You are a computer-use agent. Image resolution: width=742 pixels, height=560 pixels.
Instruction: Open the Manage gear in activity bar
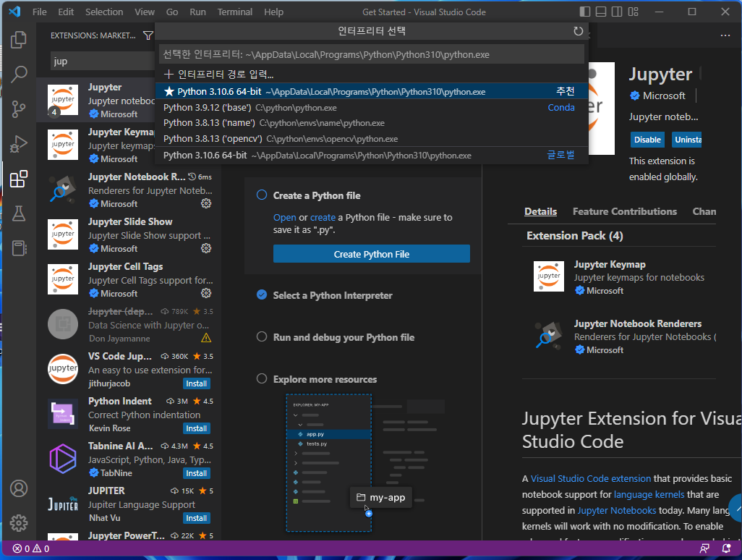[19, 523]
